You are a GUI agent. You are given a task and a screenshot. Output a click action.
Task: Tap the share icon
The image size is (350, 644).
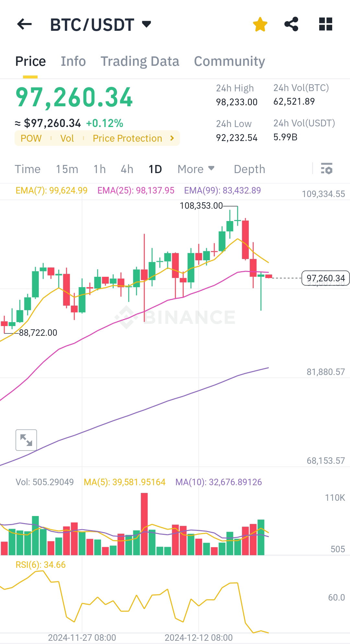291,24
